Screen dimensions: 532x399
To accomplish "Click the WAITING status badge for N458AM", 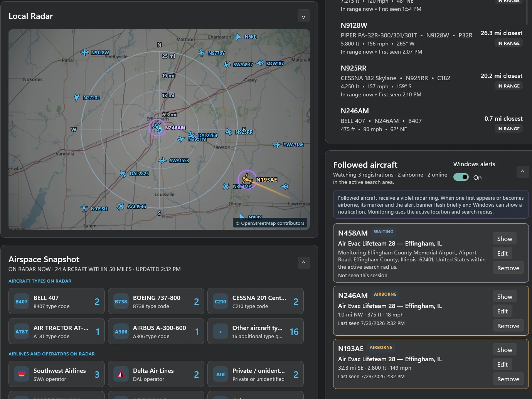I will pyautogui.click(x=384, y=232).
